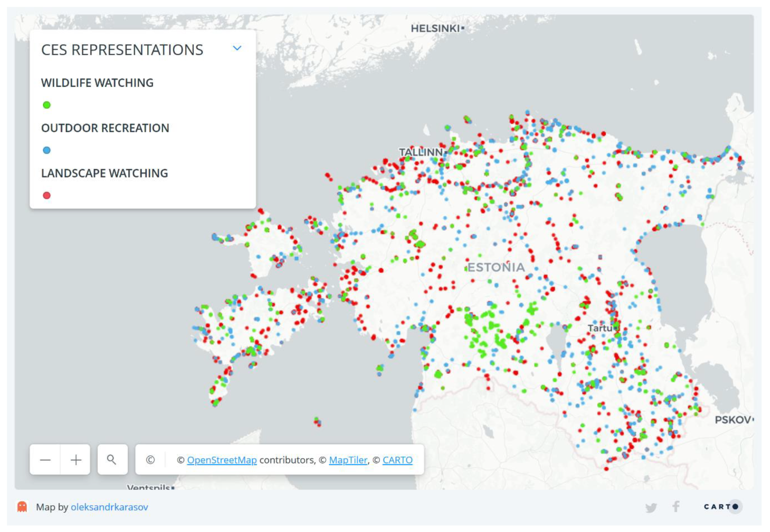Click the Tartu city label
The image size is (770, 532).
600,328
